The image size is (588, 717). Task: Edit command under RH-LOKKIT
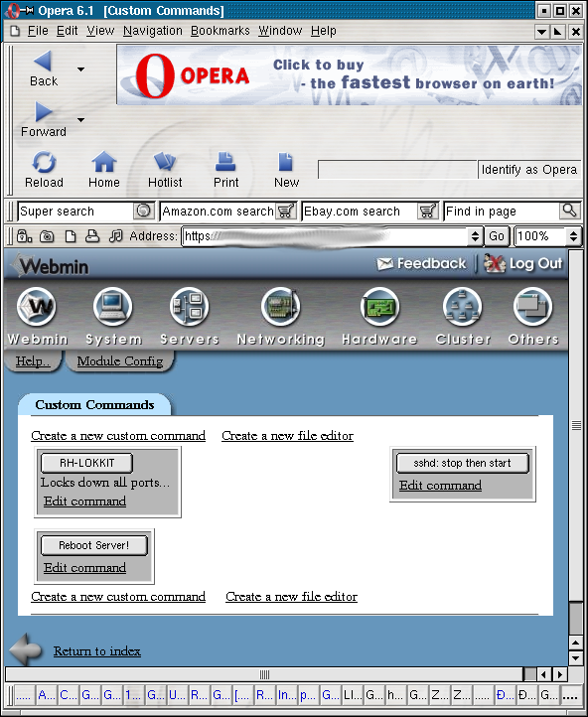(x=85, y=502)
